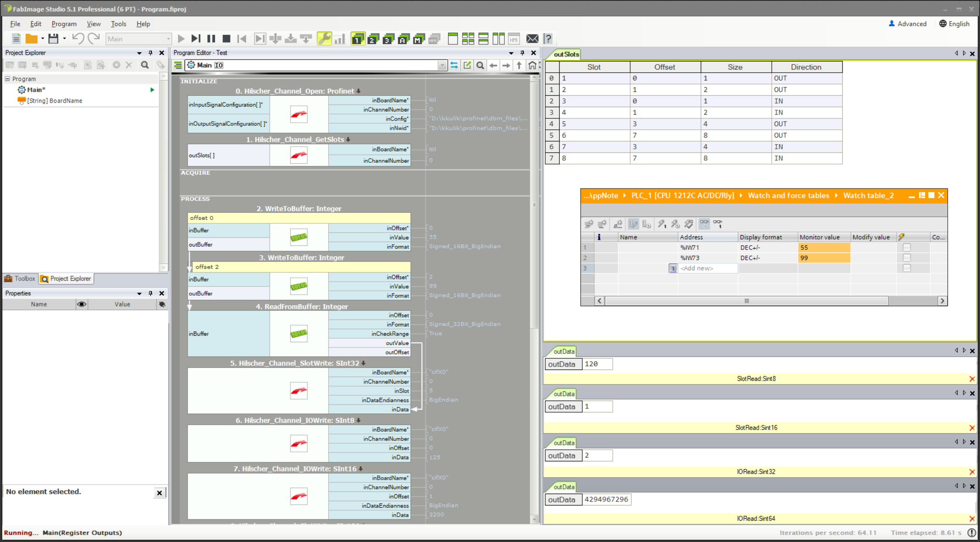Open the Properties panel options dropdown
980x542 pixels.
(139, 293)
